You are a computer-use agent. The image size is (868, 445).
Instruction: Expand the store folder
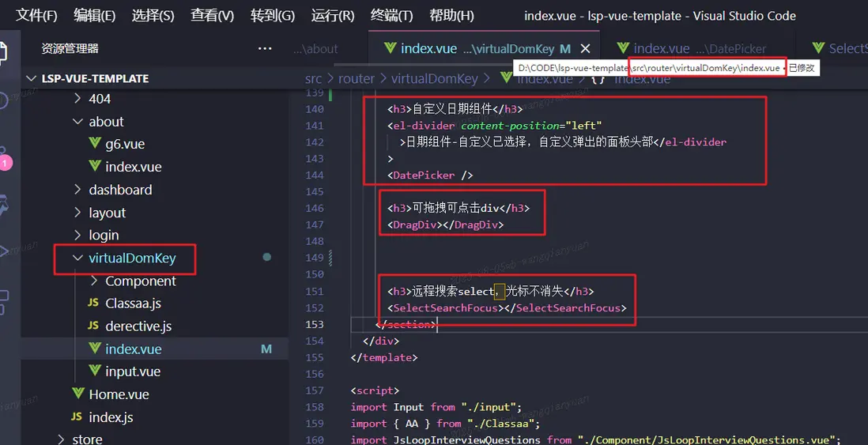coord(61,439)
